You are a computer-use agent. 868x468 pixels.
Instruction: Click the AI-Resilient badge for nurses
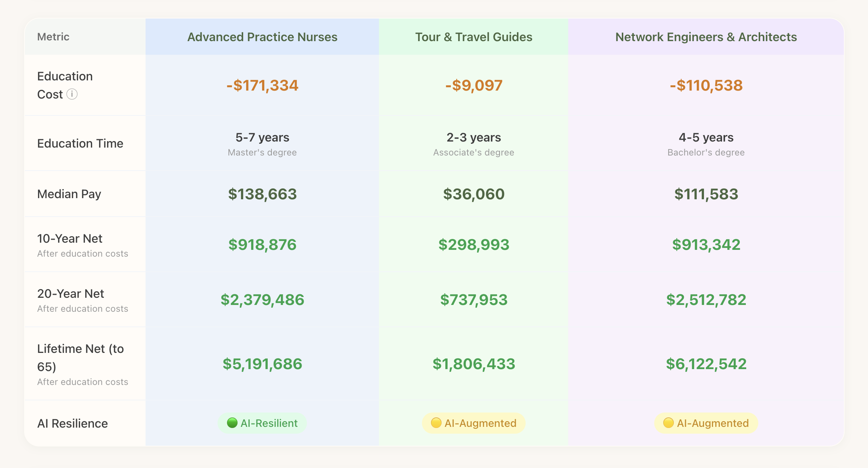pos(262,423)
